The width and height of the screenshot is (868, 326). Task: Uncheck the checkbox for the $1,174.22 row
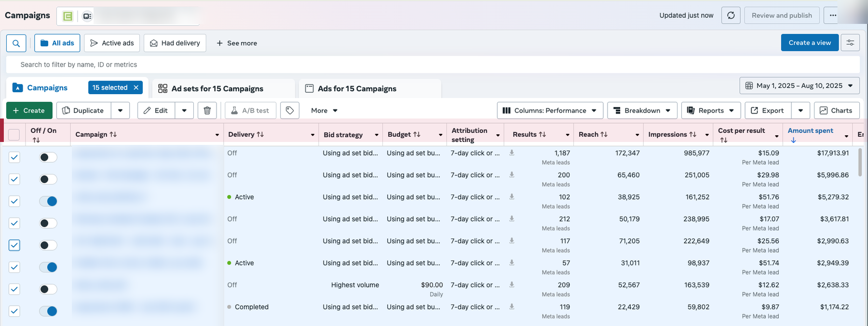click(14, 311)
